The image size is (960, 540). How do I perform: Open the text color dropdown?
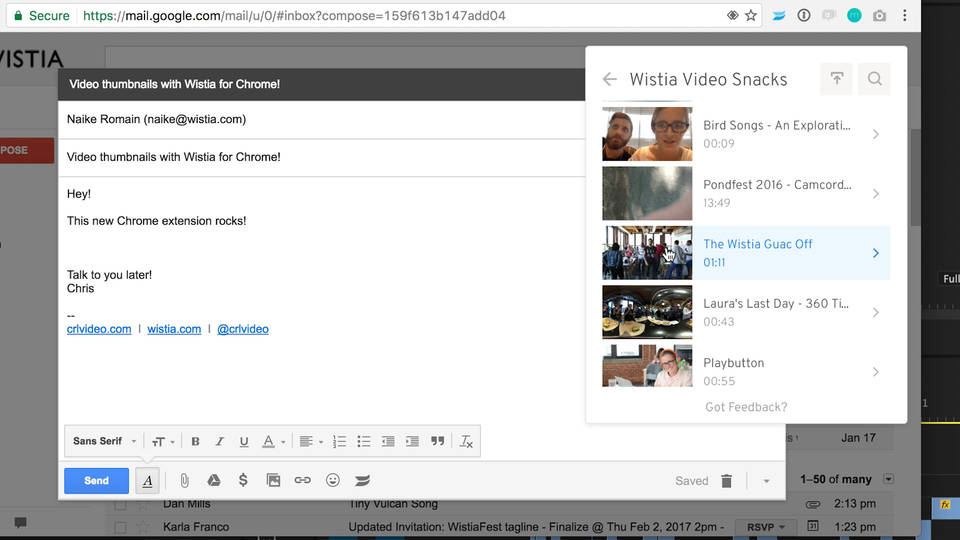click(273, 441)
